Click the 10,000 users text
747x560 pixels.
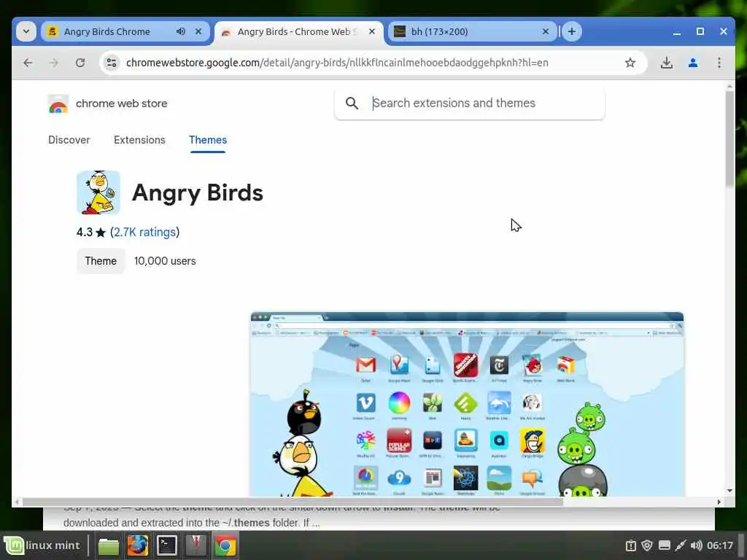click(165, 261)
